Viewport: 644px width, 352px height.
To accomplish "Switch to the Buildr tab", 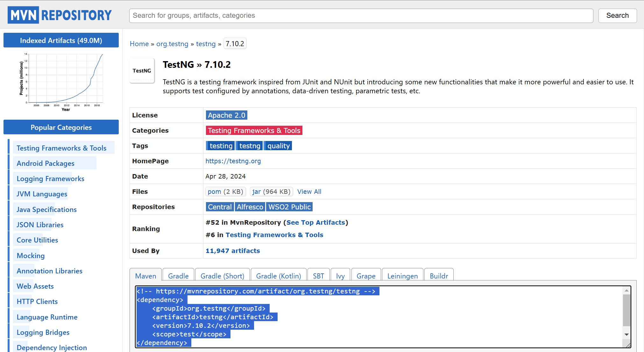I will pos(439,276).
